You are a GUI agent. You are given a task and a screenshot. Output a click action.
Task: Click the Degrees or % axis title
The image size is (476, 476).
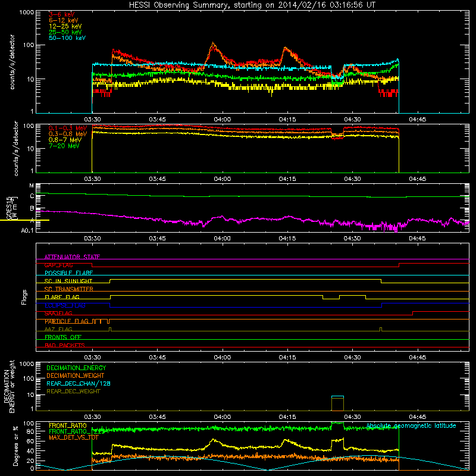click(15, 446)
